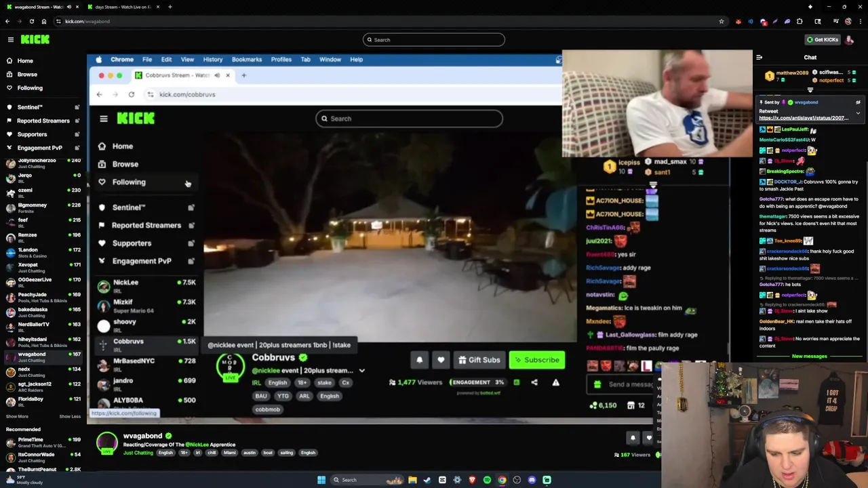The height and width of the screenshot is (488, 868).
Task: Expand the pinned Retweet message chevron
Action: click(858, 113)
